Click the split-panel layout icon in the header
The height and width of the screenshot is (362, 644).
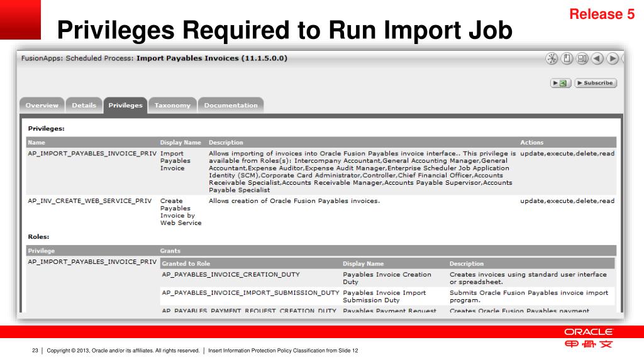(x=582, y=58)
